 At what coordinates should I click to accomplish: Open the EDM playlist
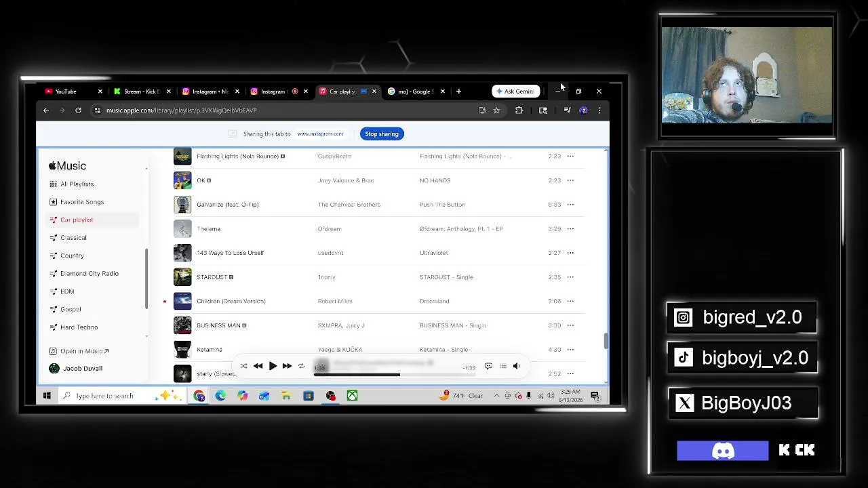(93, 291)
